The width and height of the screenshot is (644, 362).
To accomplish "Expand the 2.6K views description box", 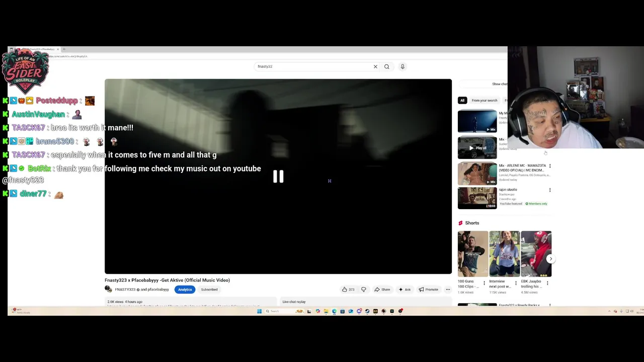I will [x=190, y=302].
